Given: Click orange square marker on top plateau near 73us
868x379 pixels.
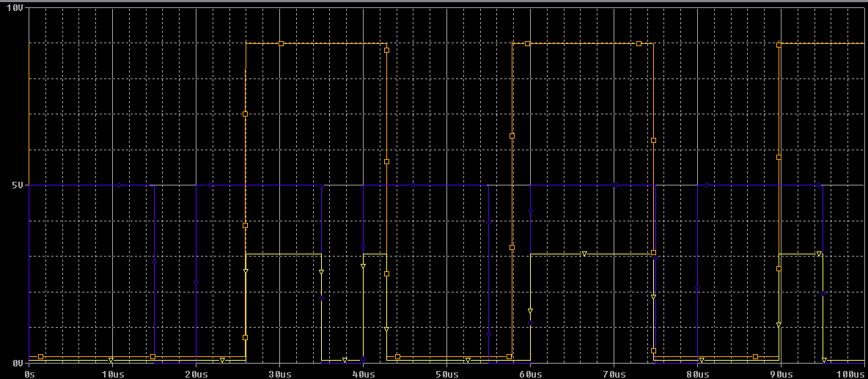Looking at the screenshot, I should pyautogui.click(x=639, y=43).
